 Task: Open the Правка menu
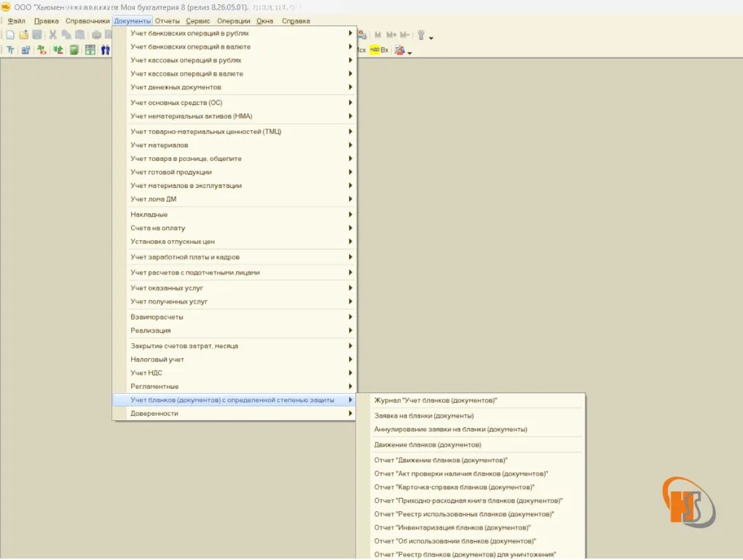point(47,21)
